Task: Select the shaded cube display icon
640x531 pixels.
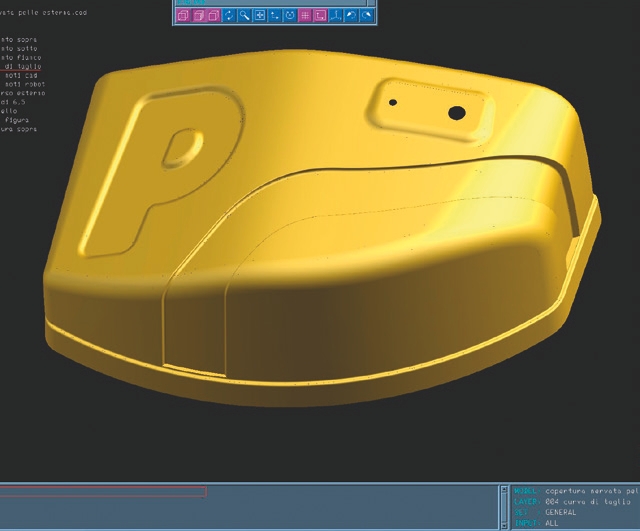Action: [198, 16]
